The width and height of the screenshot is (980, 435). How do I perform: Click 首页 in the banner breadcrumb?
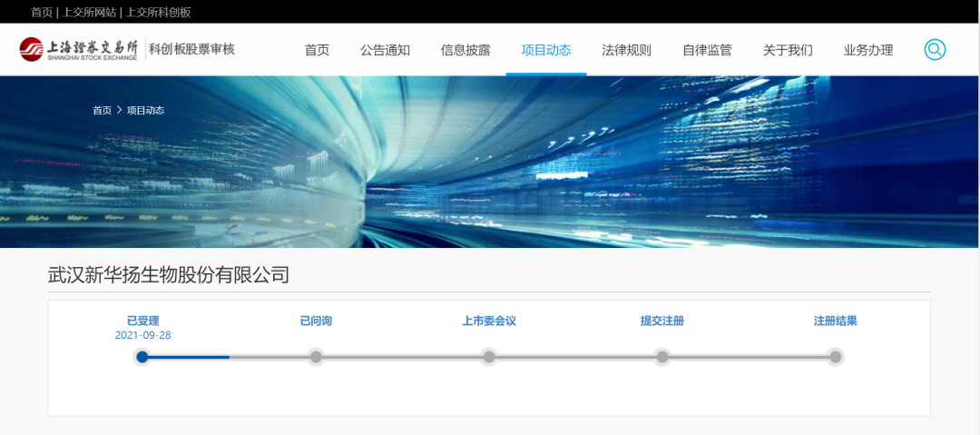coord(102,110)
